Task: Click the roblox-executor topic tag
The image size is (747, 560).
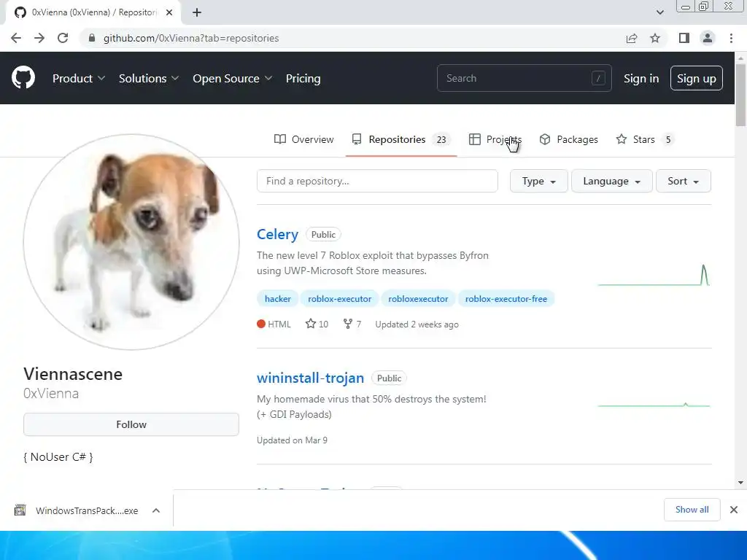Action: pos(340,298)
